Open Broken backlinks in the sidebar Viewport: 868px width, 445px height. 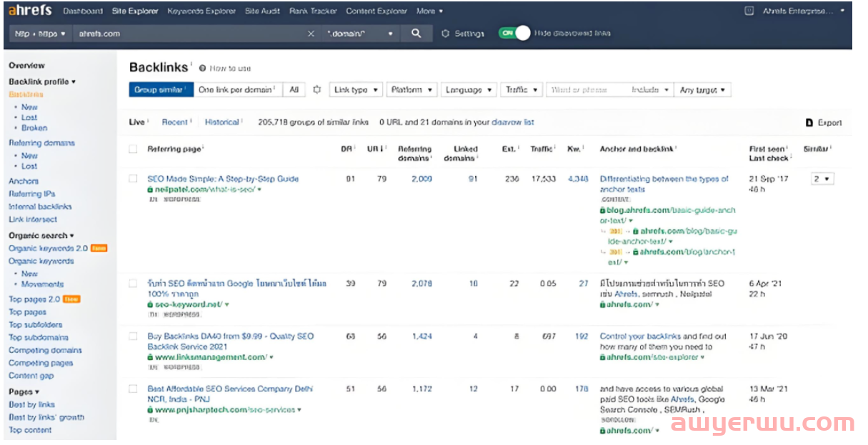[x=34, y=128]
